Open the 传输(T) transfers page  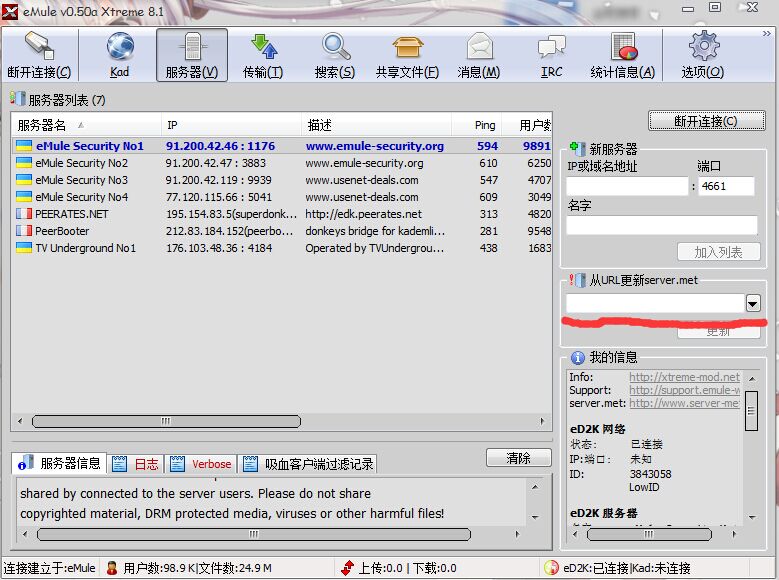coord(263,55)
